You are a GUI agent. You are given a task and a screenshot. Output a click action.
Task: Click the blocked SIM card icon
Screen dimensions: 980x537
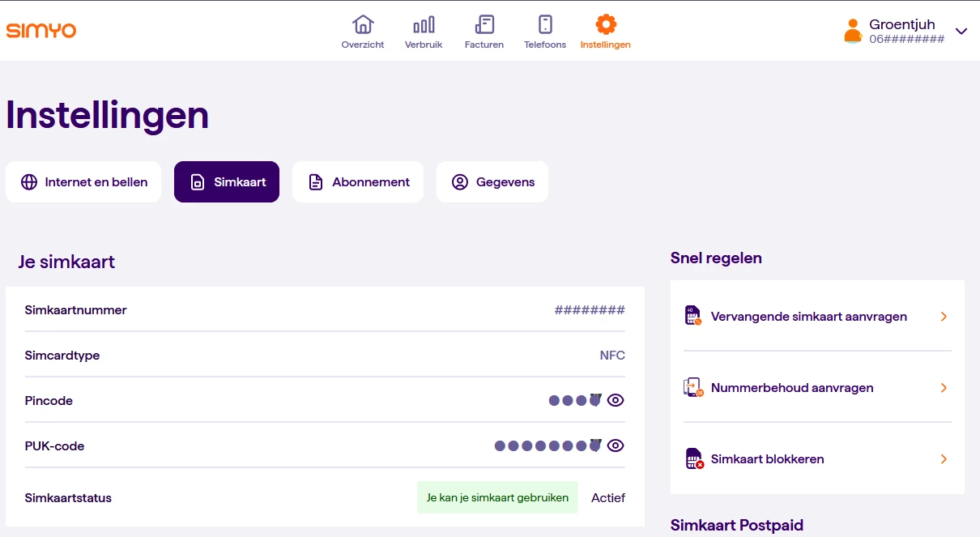(x=694, y=458)
